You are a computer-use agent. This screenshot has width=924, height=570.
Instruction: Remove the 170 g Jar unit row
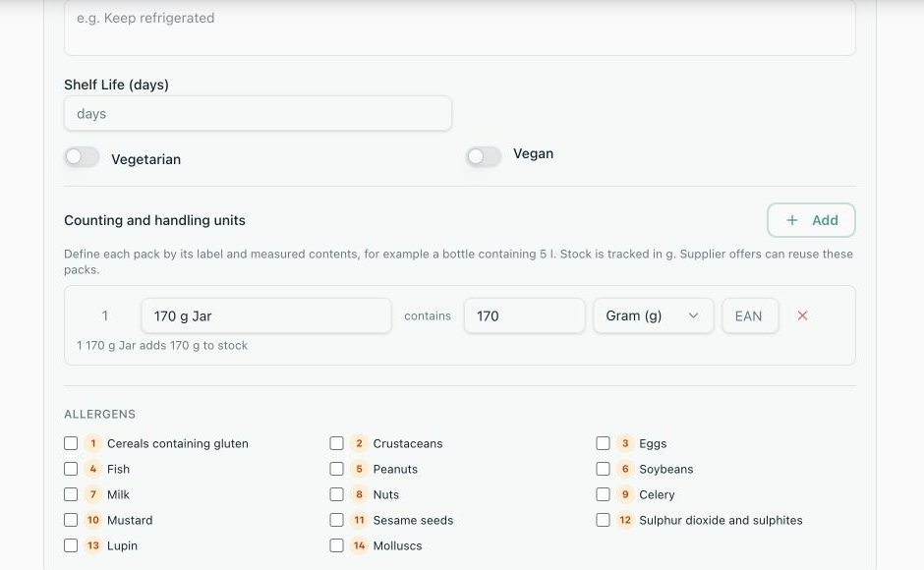pyautogui.click(x=802, y=315)
